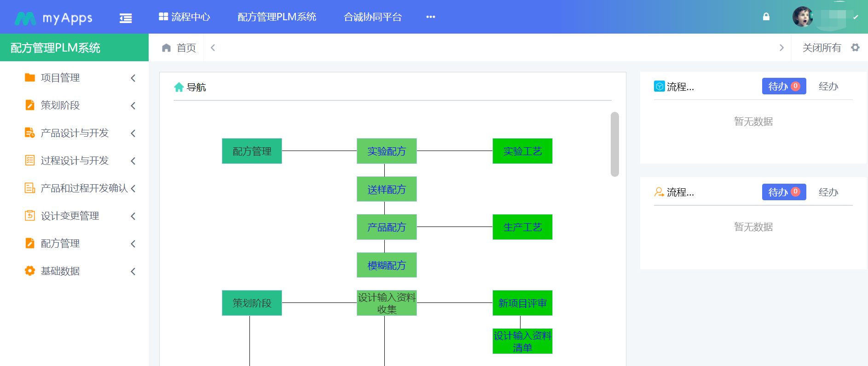Click the settings gear beside 关闭所有
Image resolution: width=868 pixels, height=366 pixels.
tap(855, 47)
